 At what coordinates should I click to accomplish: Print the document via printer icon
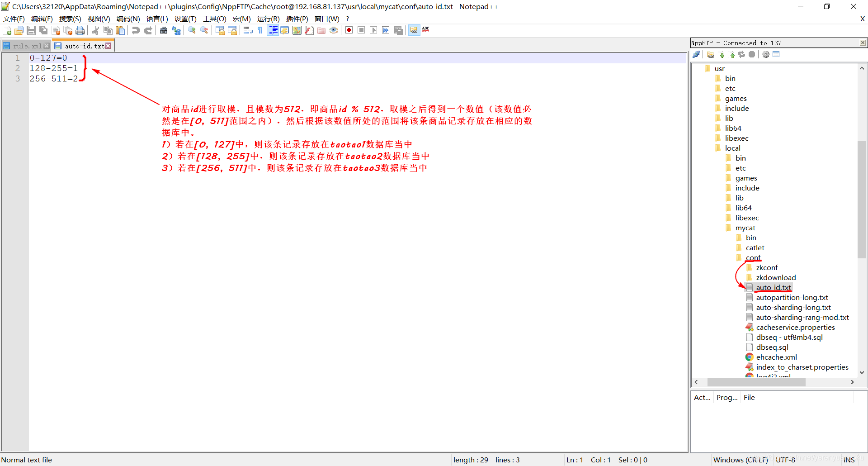pyautogui.click(x=80, y=30)
